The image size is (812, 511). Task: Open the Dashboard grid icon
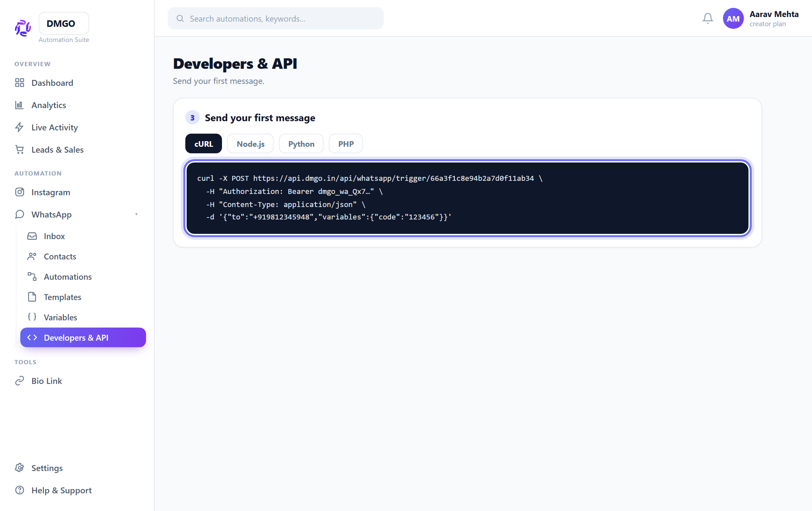20,83
